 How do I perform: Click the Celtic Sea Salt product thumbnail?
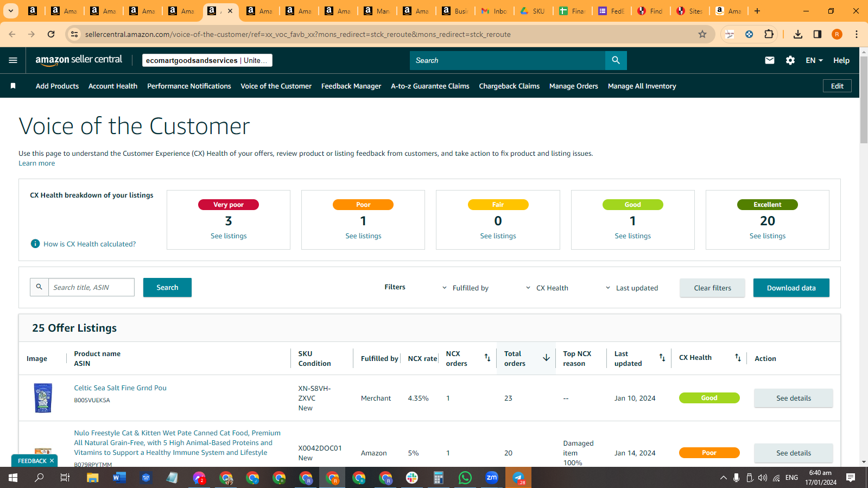[x=43, y=398]
